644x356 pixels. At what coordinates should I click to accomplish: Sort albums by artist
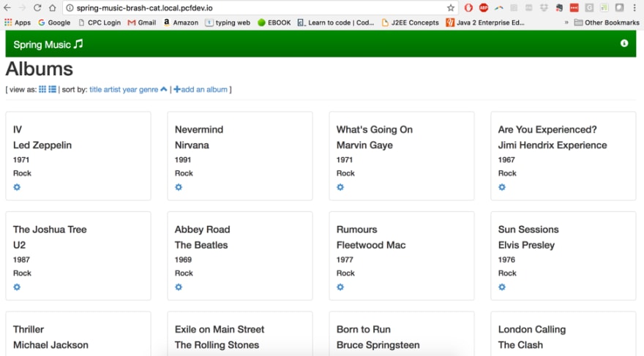[112, 89]
